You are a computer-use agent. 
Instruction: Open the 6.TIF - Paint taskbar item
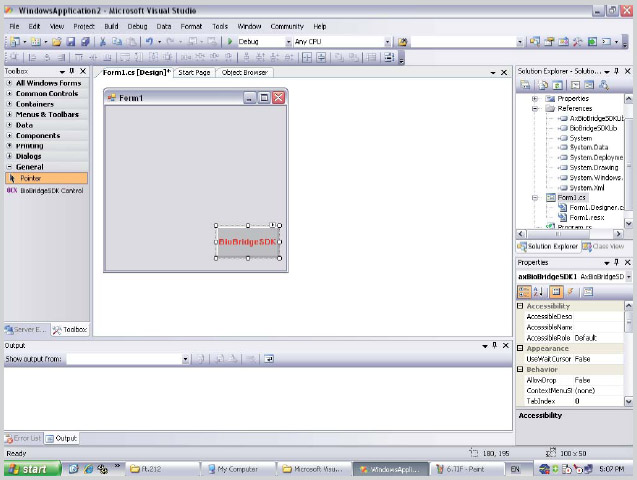[x=466, y=469]
